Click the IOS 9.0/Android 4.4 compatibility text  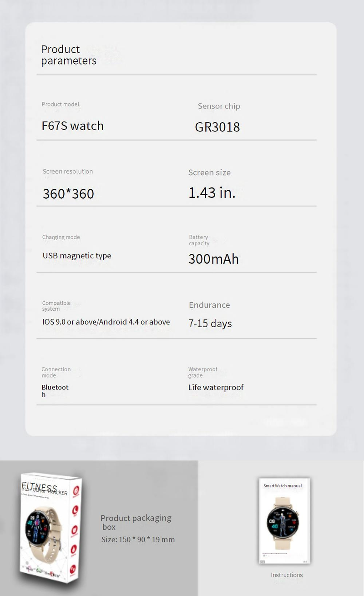tap(106, 322)
